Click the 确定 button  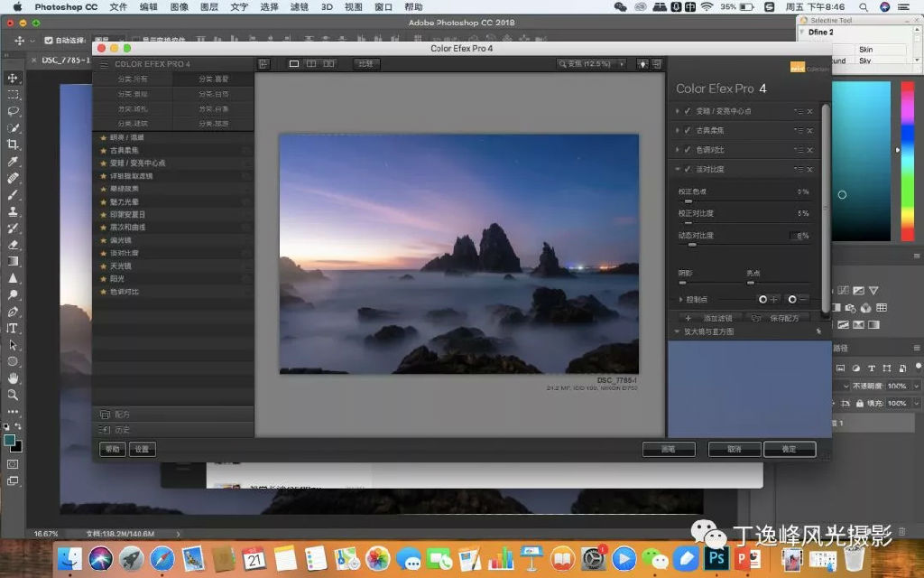[789, 449]
